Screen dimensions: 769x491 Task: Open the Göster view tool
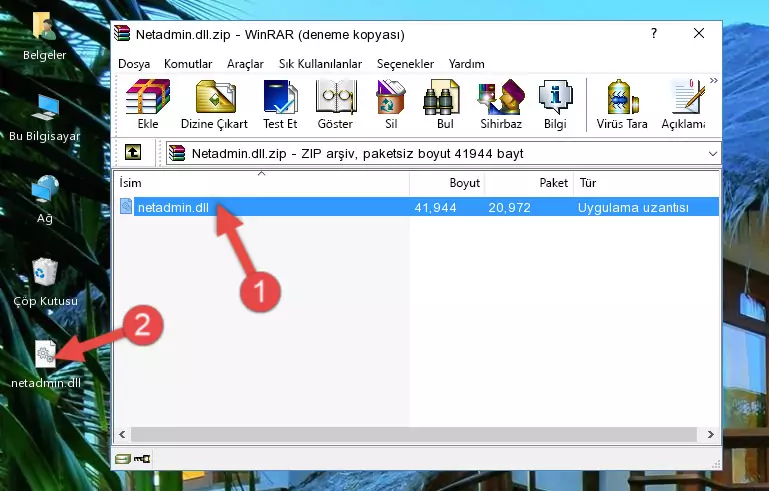(x=335, y=104)
